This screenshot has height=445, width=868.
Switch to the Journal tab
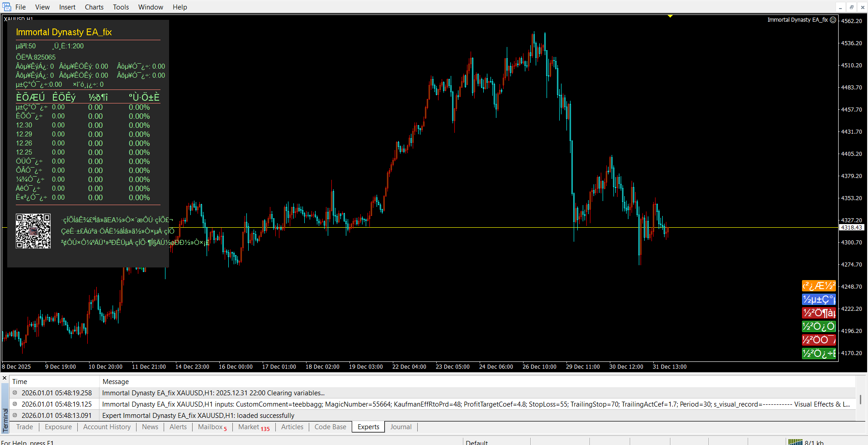(x=401, y=427)
